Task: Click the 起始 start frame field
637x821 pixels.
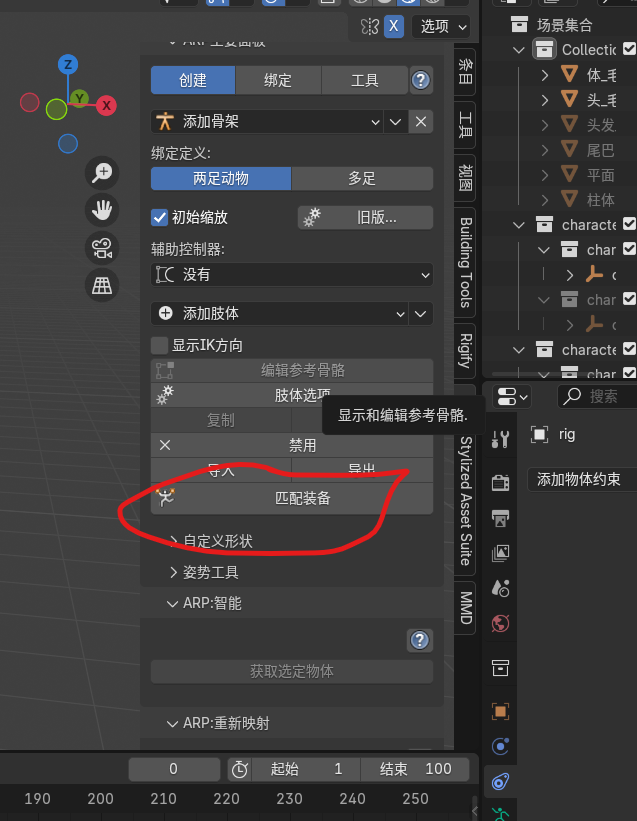Action: click(306, 769)
